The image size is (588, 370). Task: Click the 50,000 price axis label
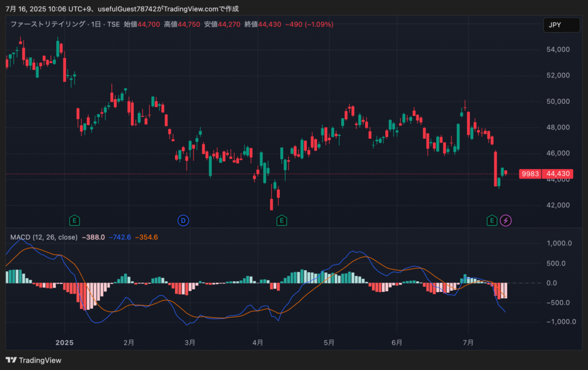558,102
